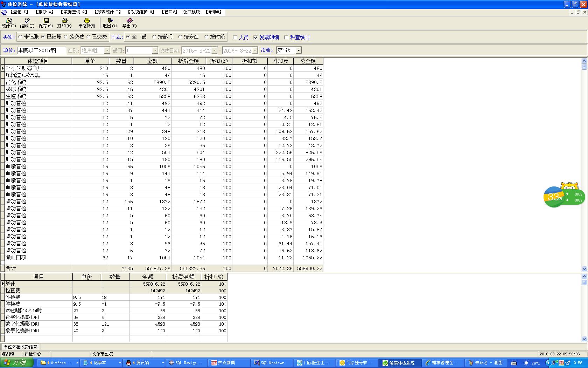
Task: Click the 统计(T) statistics toolbar icon
Action: pyautogui.click(x=9, y=23)
